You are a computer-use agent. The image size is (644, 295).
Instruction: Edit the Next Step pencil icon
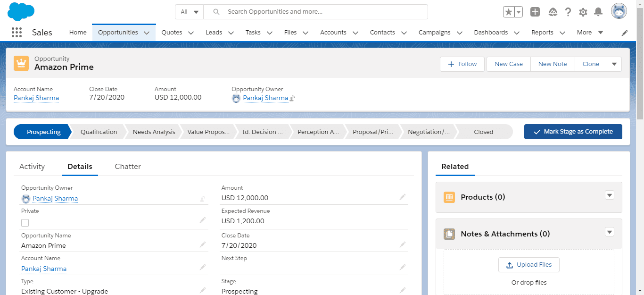pyautogui.click(x=403, y=267)
